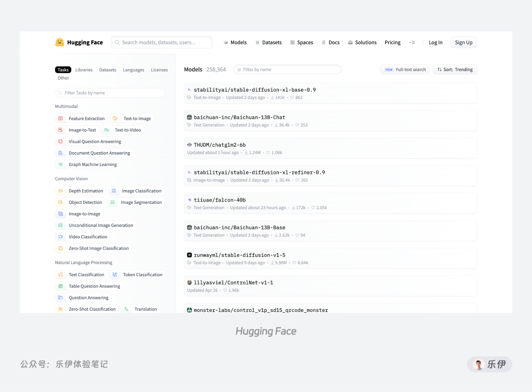Select the Translation task label
The width and height of the screenshot is (532, 392).
click(x=145, y=309)
